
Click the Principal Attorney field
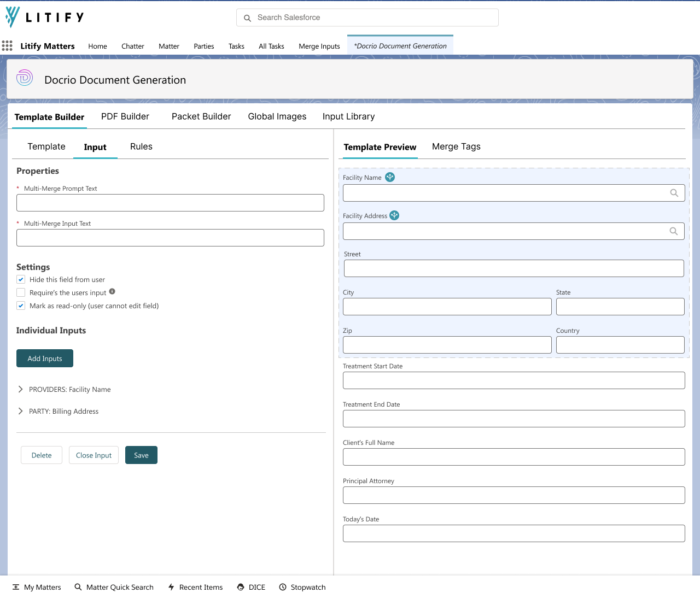(x=514, y=495)
